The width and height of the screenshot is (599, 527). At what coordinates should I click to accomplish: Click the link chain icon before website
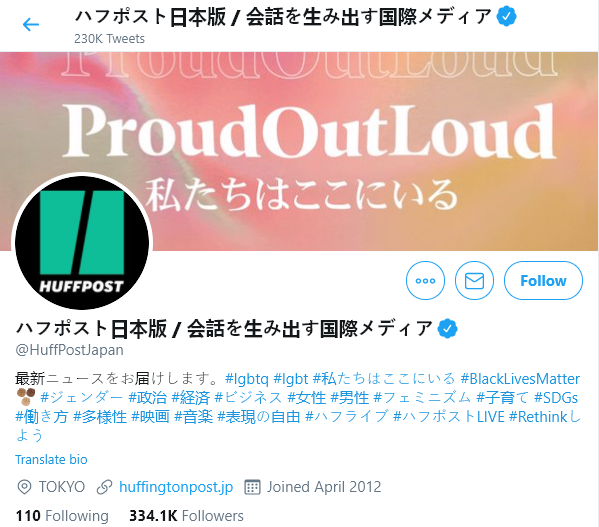point(104,487)
